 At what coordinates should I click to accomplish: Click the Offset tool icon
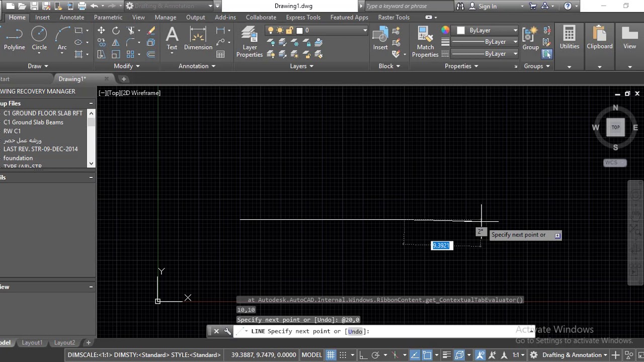(x=151, y=54)
